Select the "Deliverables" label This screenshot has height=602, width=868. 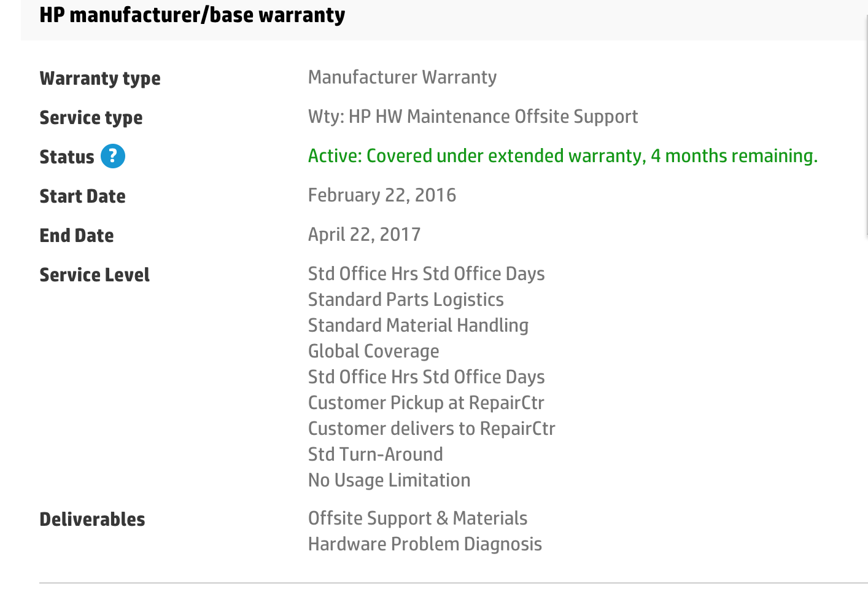coord(92,520)
